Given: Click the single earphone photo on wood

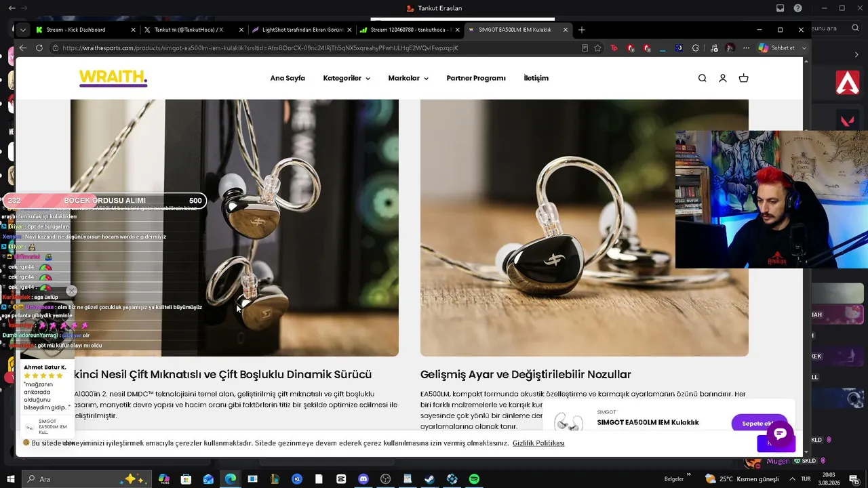Looking at the screenshot, I should click(585, 228).
